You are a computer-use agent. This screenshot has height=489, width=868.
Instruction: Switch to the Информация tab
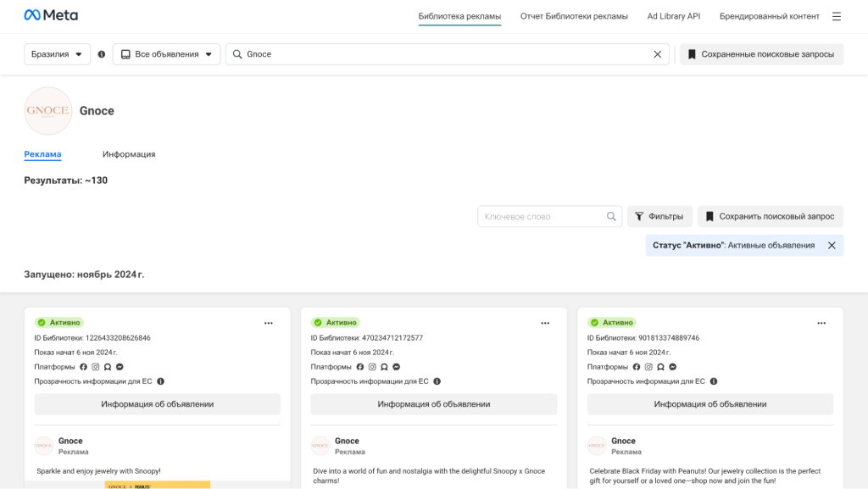[x=129, y=154]
